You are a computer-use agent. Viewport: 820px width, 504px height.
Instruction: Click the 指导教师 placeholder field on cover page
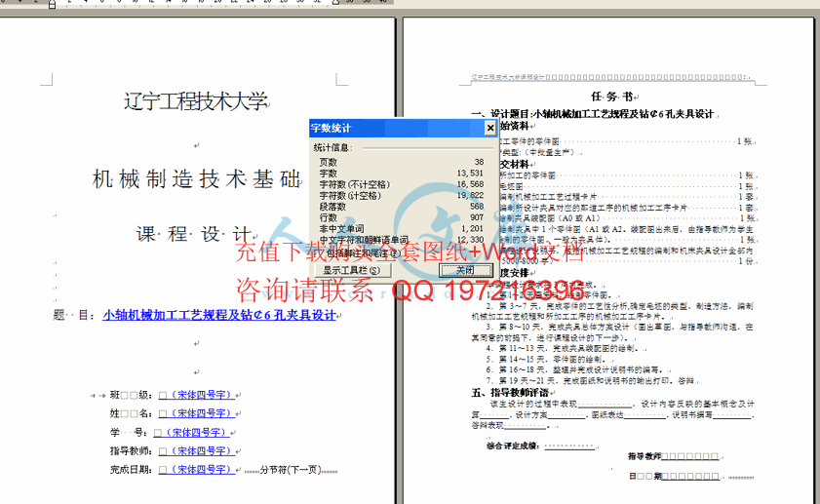pos(196,450)
